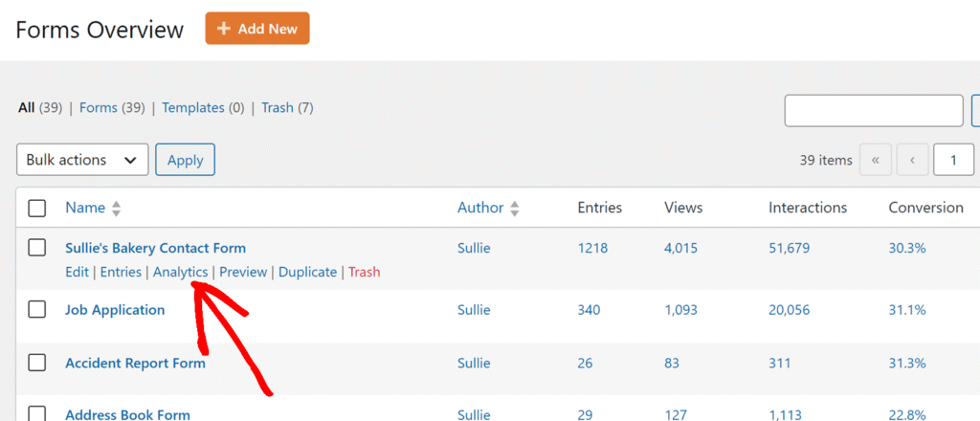Preview Sullie's Bakery Contact Form

(243, 273)
